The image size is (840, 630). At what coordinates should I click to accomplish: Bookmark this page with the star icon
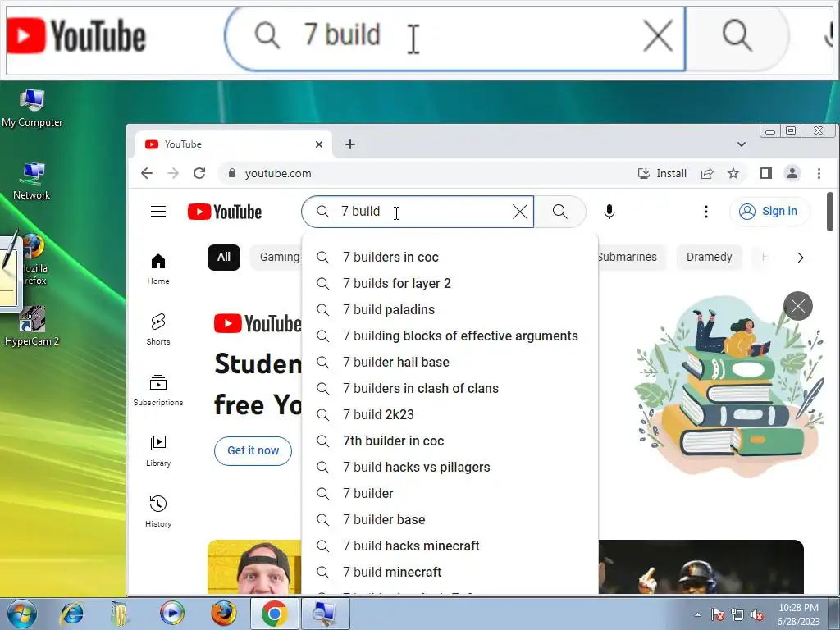click(733, 173)
